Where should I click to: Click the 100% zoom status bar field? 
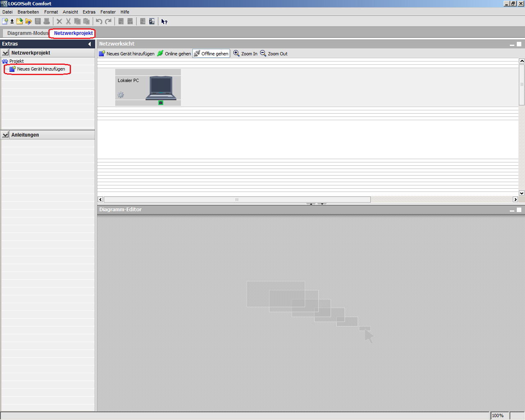click(x=500, y=415)
